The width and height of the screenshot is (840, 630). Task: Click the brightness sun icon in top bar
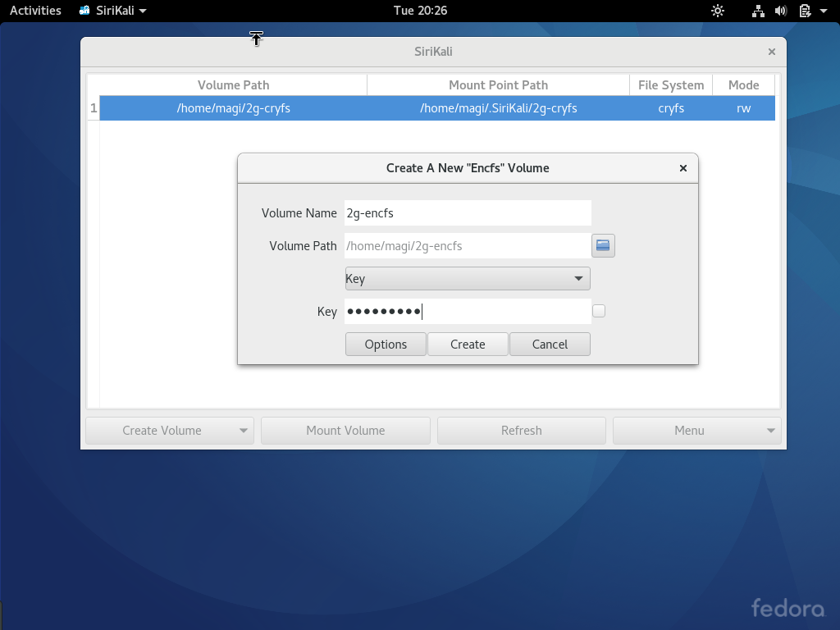click(x=717, y=11)
